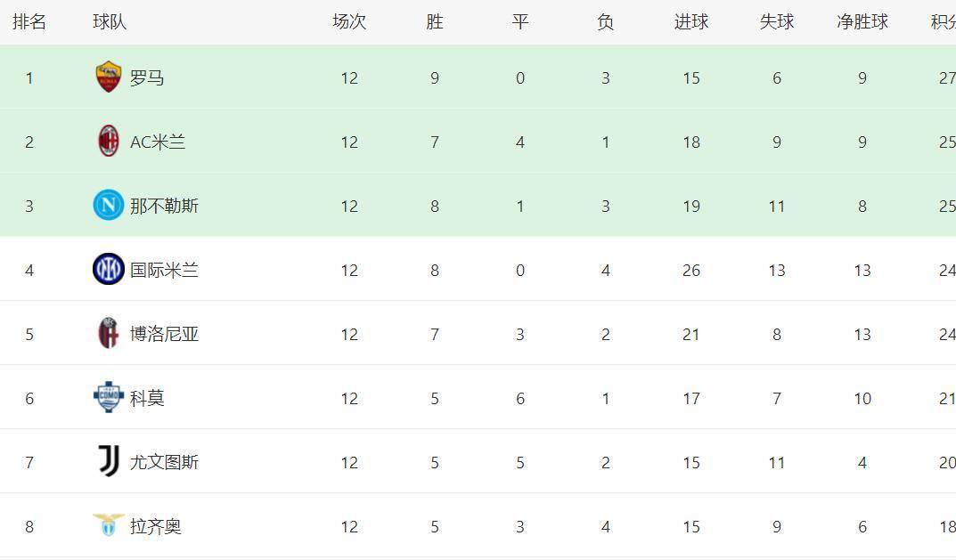Open the 国际米兰 team link
This screenshot has height=560, width=956.
tap(164, 271)
